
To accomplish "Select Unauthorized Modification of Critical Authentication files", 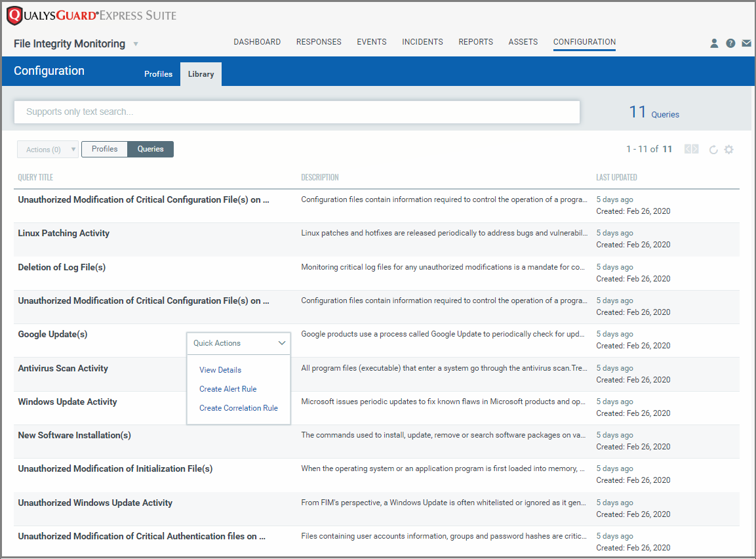I will click(142, 536).
